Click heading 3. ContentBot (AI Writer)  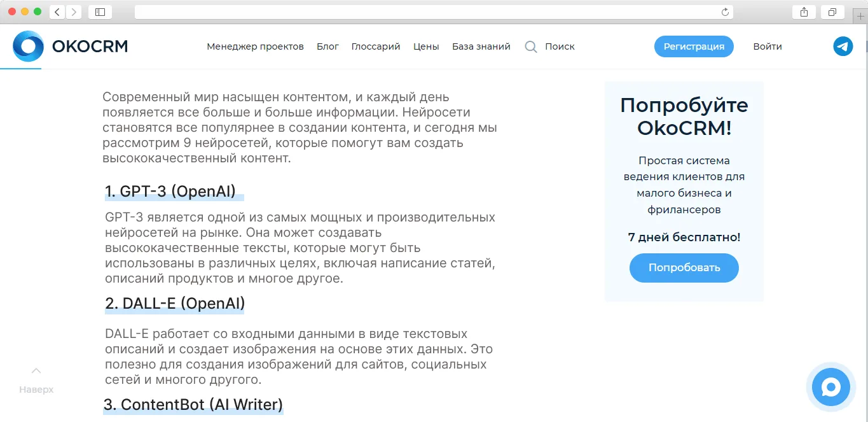tap(193, 405)
